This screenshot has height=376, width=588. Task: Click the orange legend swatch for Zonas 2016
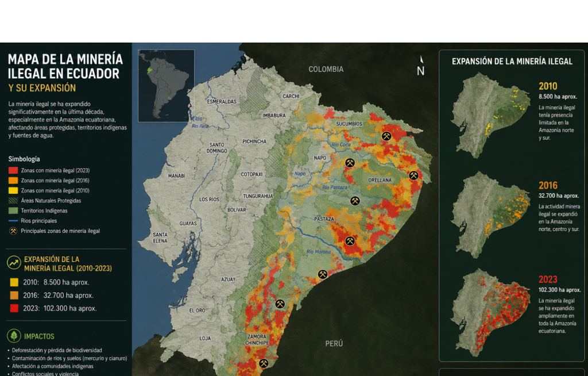click(x=13, y=181)
